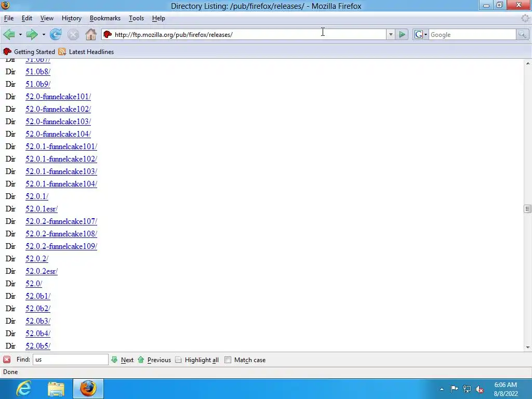Click the Done status bar text
This screenshot has height=399, width=532.
point(10,372)
